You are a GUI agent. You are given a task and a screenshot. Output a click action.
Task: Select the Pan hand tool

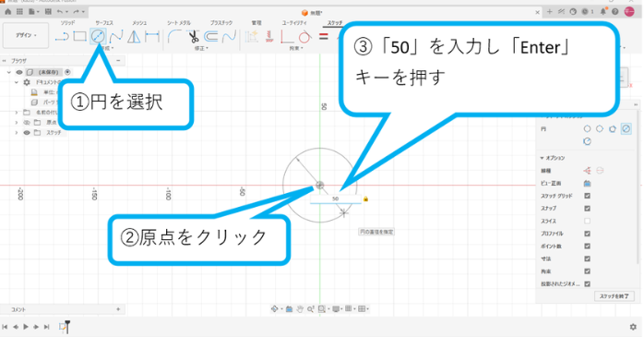tap(300, 308)
